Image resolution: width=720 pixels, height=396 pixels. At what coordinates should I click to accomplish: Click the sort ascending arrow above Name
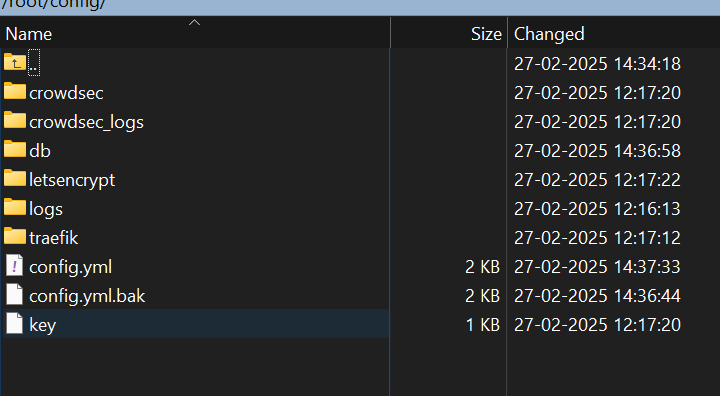tap(195, 22)
